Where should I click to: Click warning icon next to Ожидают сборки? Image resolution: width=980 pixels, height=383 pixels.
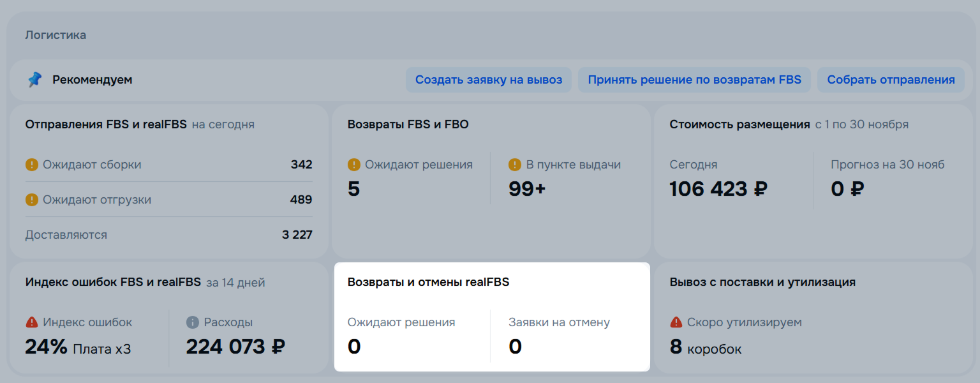(x=32, y=165)
